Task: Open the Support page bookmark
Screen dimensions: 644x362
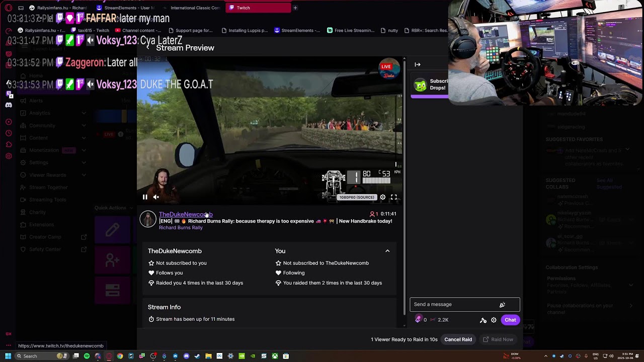Action: point(190,30)
